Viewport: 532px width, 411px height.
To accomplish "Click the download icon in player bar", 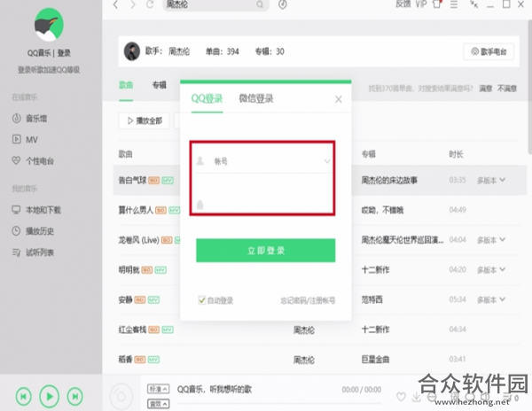I will pyautogui.click(x=417, y=397).
